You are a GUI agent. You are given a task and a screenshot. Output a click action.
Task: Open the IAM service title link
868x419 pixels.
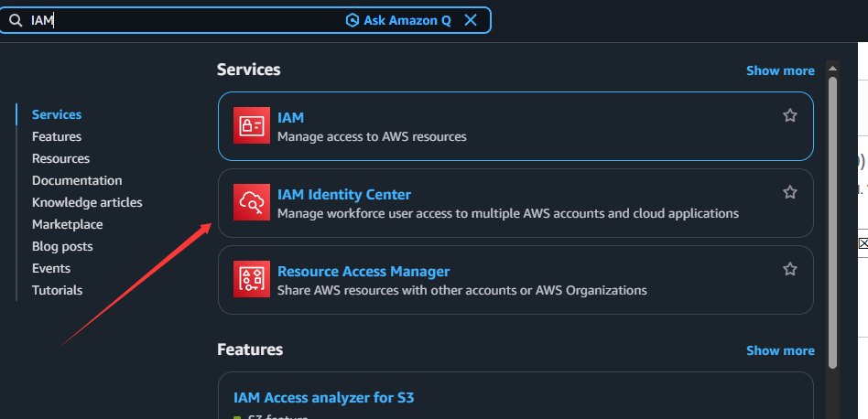pyautogui.click(x=290, y=118)
